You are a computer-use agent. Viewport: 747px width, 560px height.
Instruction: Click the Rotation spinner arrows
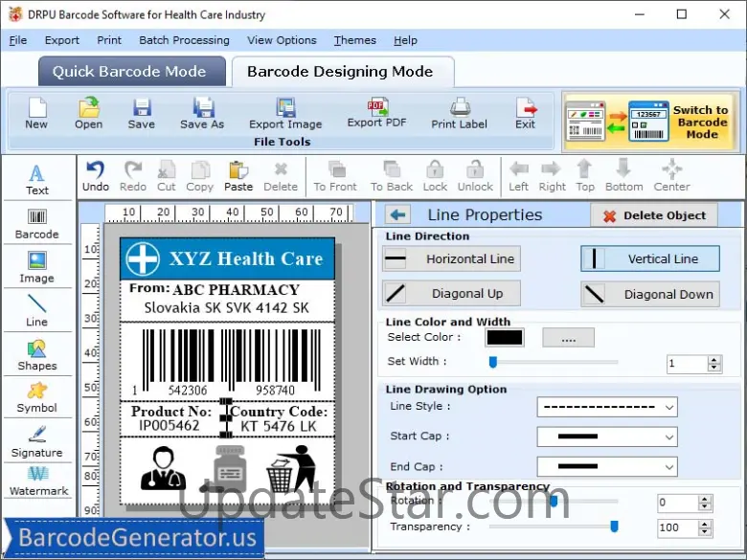coord(705,503)
